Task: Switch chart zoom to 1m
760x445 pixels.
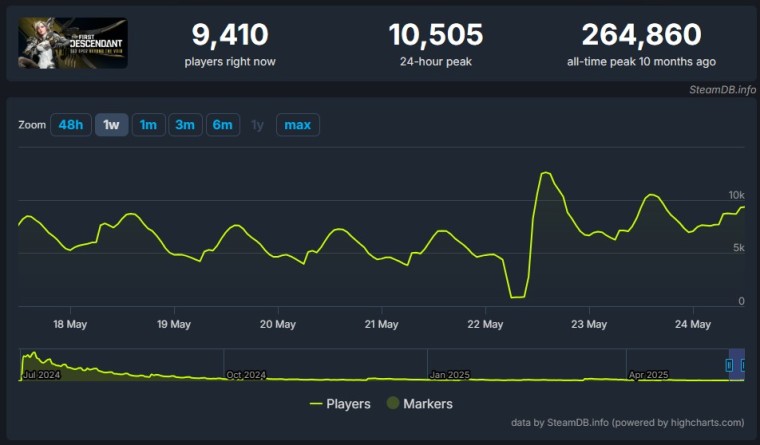Action: pos(148,125)
